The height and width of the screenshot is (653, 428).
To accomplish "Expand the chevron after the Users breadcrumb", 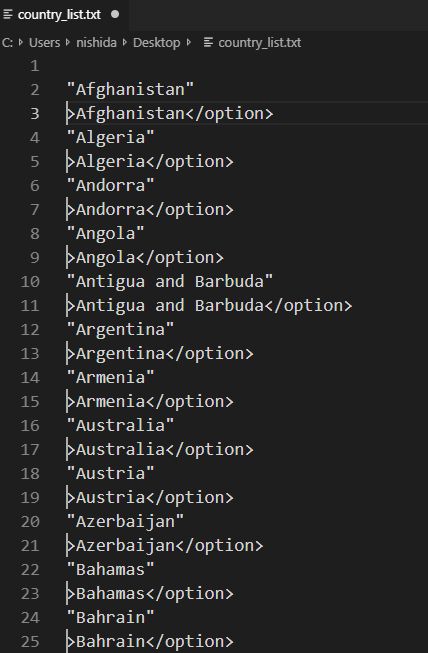I will click(68, 42).
